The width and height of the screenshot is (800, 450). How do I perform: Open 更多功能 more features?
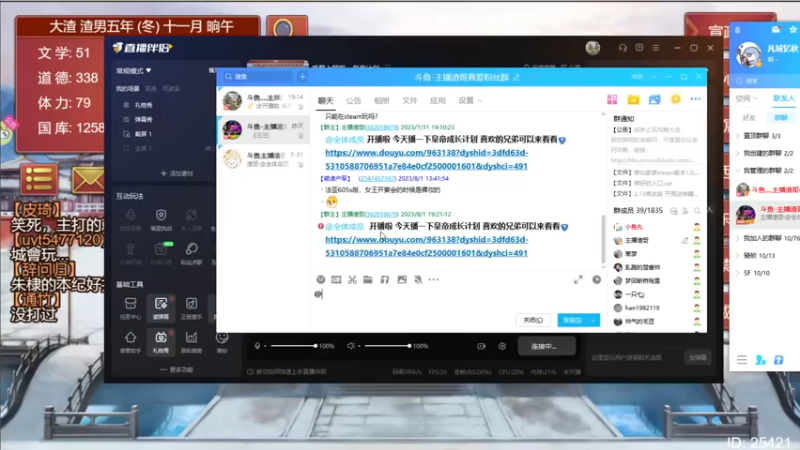177,369
